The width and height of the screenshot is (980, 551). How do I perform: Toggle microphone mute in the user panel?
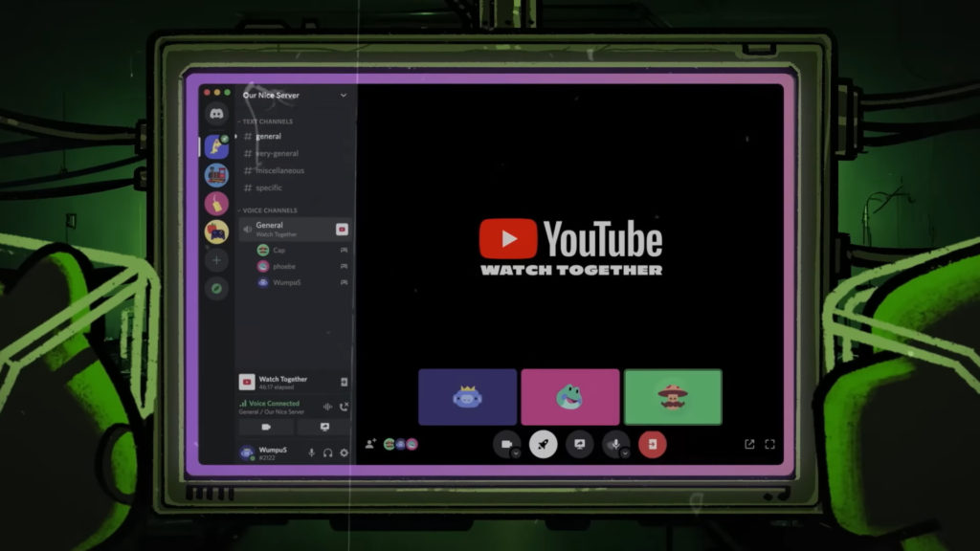[x=311, y=452]
